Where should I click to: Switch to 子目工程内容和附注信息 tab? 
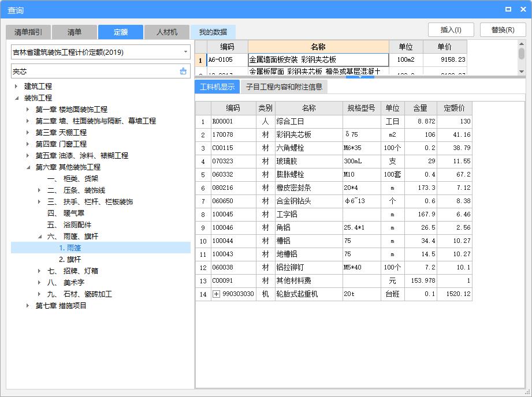[284, 87]
